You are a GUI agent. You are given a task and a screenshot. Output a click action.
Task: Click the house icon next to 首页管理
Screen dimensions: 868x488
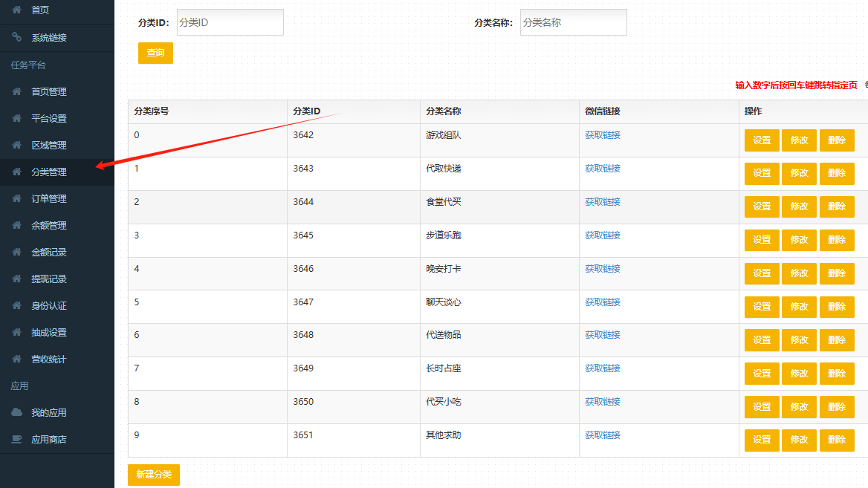(x=16, y=92)
